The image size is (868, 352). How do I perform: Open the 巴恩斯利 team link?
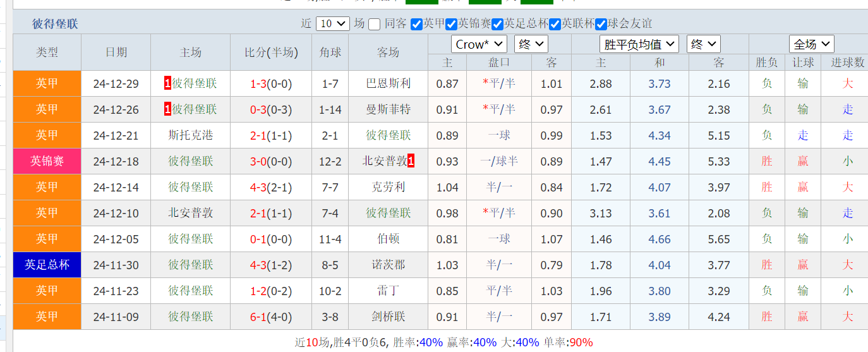(x=388, y=83)
